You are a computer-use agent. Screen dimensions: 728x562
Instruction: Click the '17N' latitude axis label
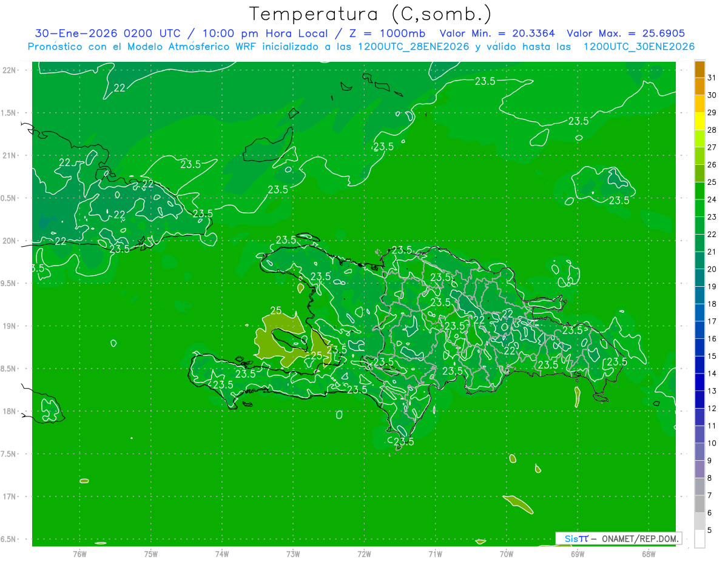10,497
